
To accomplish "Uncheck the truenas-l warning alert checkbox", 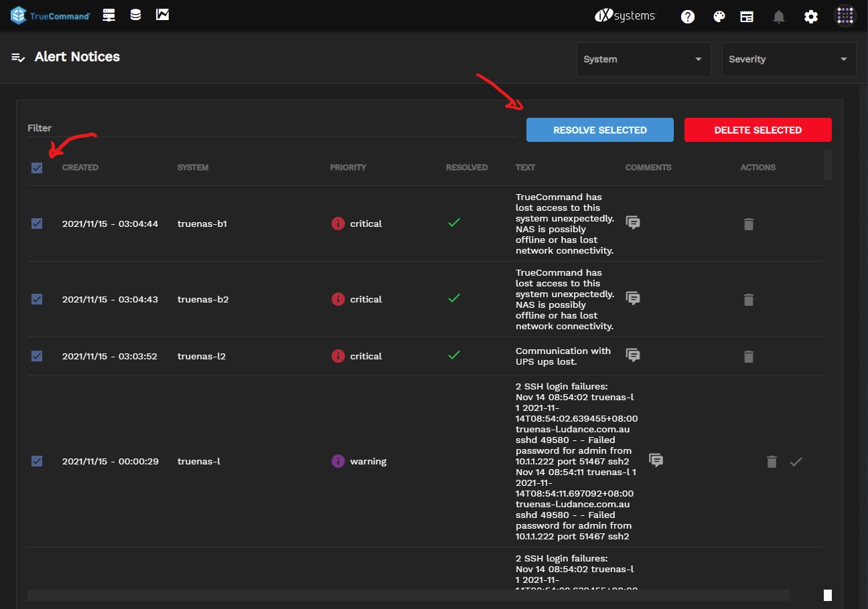I will 37,461.
